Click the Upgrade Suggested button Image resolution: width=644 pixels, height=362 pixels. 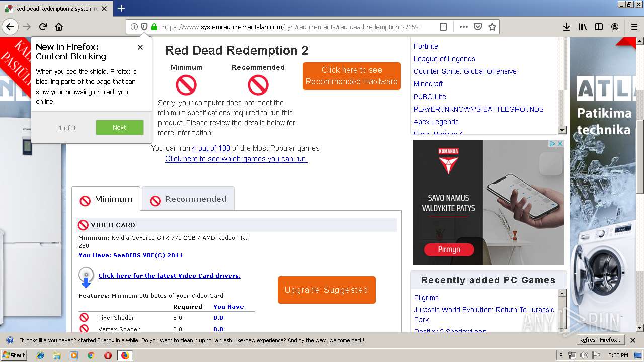coord(327,290)
